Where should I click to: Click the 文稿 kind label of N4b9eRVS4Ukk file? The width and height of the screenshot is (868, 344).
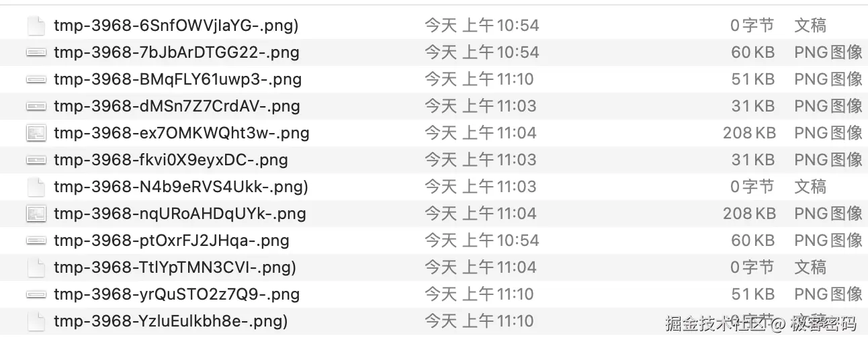coord(810,187)
